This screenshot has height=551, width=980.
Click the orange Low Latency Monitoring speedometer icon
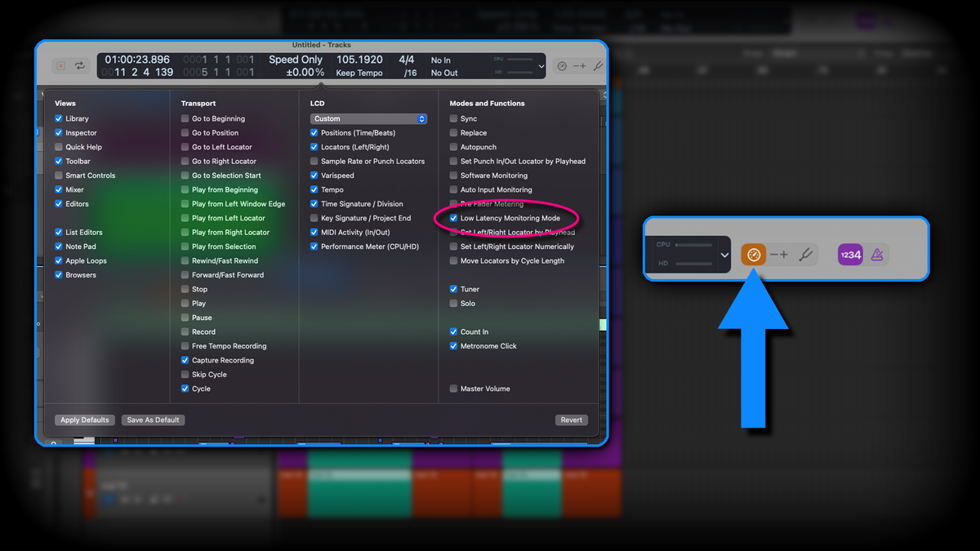(x=753, y=254)
